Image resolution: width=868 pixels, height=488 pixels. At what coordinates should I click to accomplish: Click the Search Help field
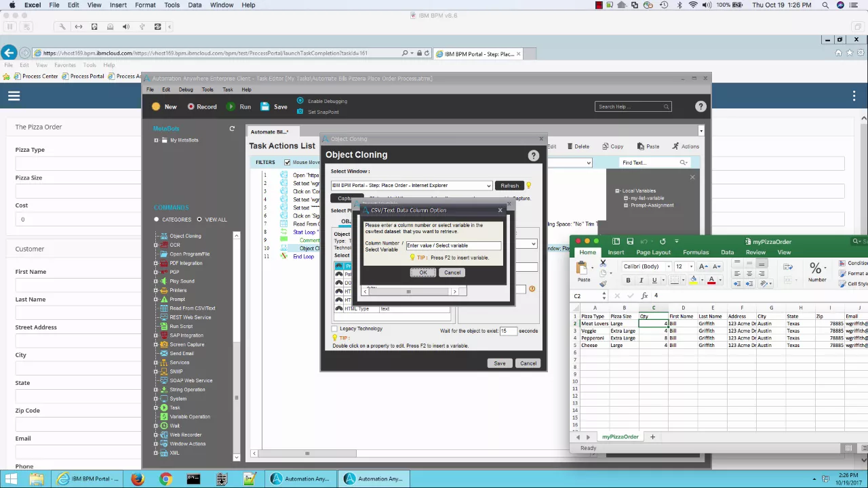[633, 106]
